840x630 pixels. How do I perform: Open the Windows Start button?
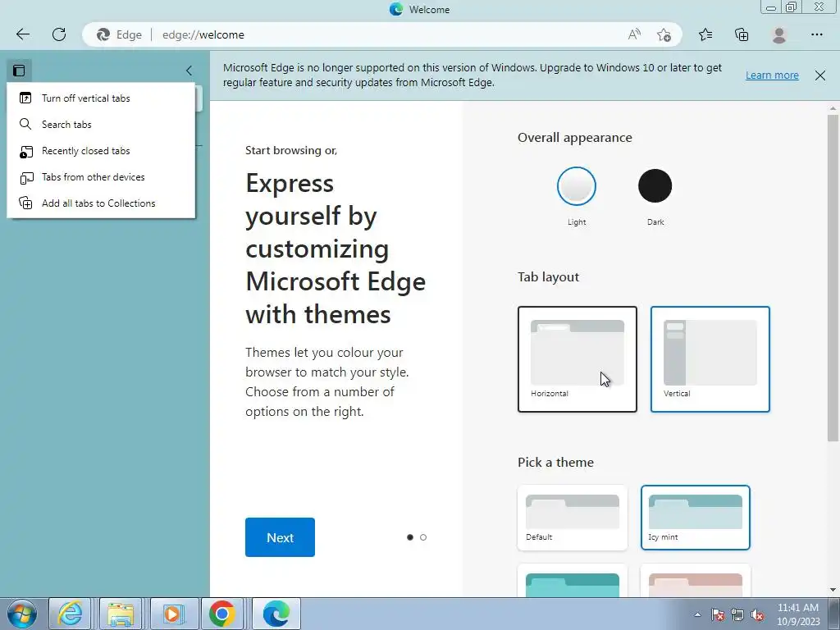tap(21, 614)
